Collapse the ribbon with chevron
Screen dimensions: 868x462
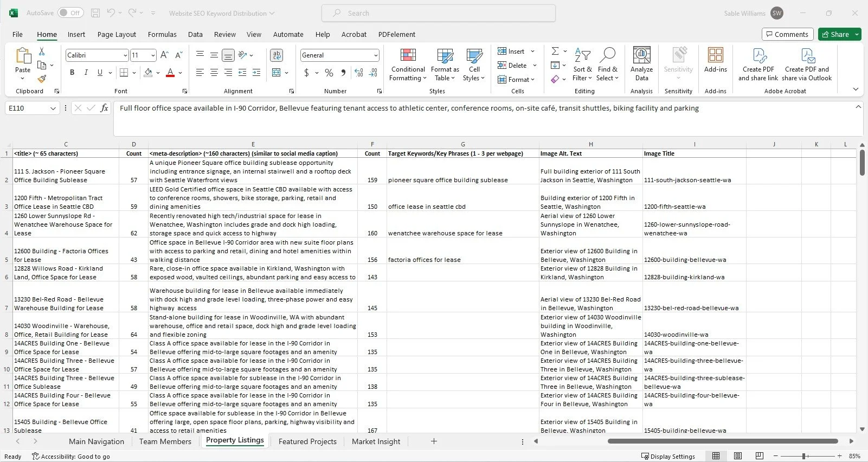[x=856, y=89]
